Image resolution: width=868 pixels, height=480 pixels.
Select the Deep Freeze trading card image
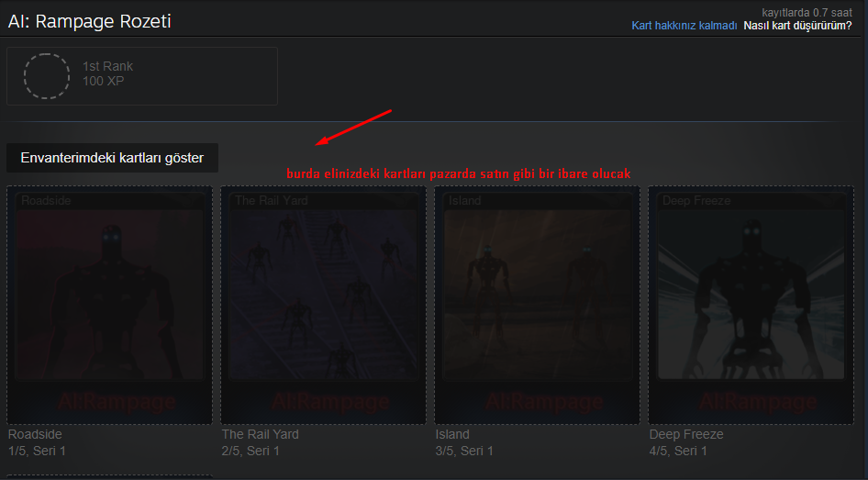coord(751,305)
